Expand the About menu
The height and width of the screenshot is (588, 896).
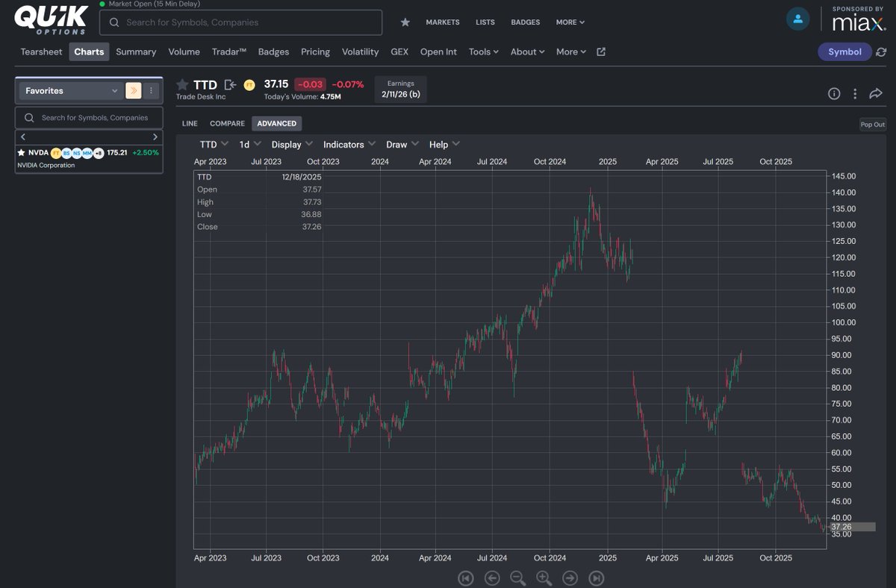(527, 51)
